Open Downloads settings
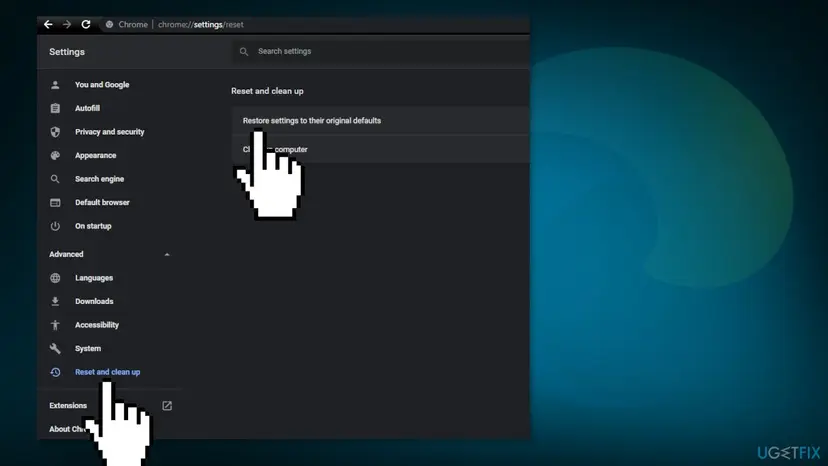The image size is (828, 466). pyautogui.click(x=94, y=301)
